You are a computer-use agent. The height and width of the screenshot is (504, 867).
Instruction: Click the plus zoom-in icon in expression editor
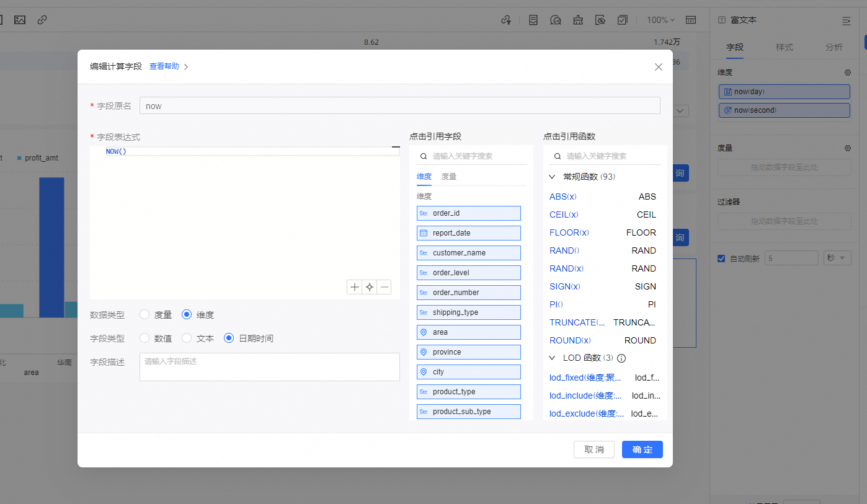click(354, 286)
